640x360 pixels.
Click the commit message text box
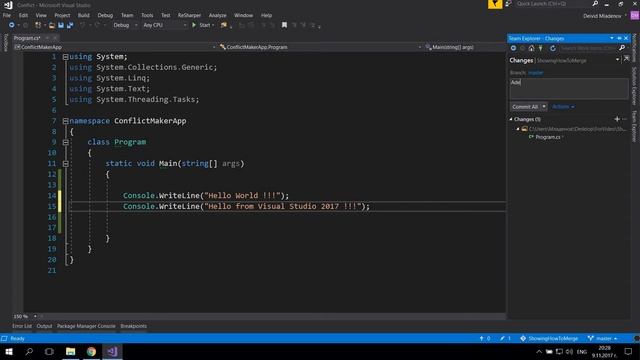(x=569, y=89)
